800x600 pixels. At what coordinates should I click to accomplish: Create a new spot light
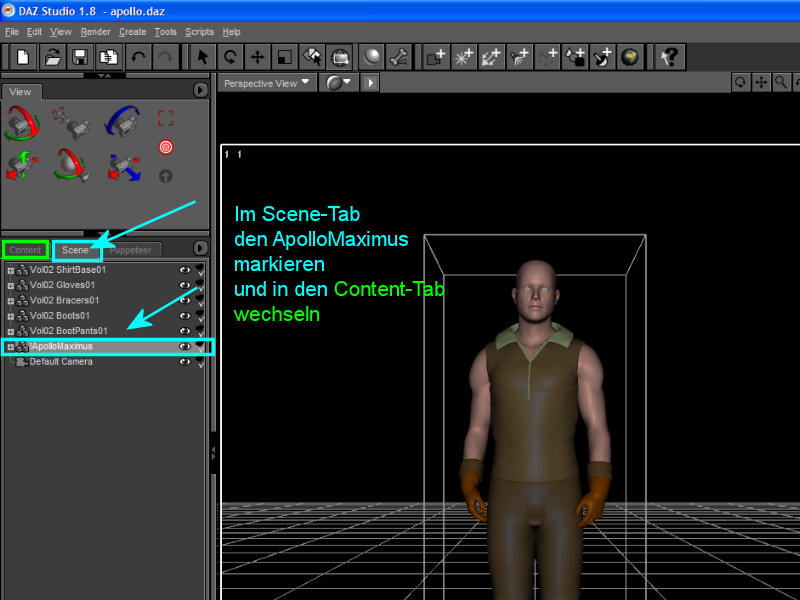(x=519, y=57)
